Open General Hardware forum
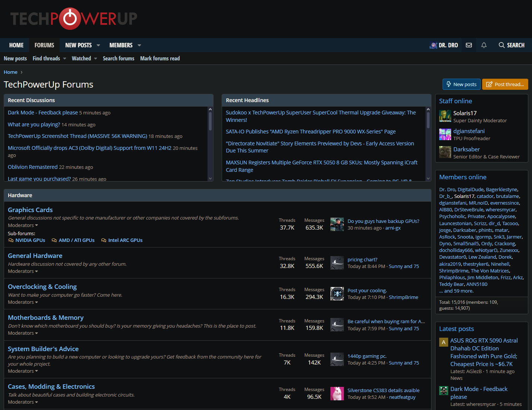The image size is (532, 410). tap(35, 256)
